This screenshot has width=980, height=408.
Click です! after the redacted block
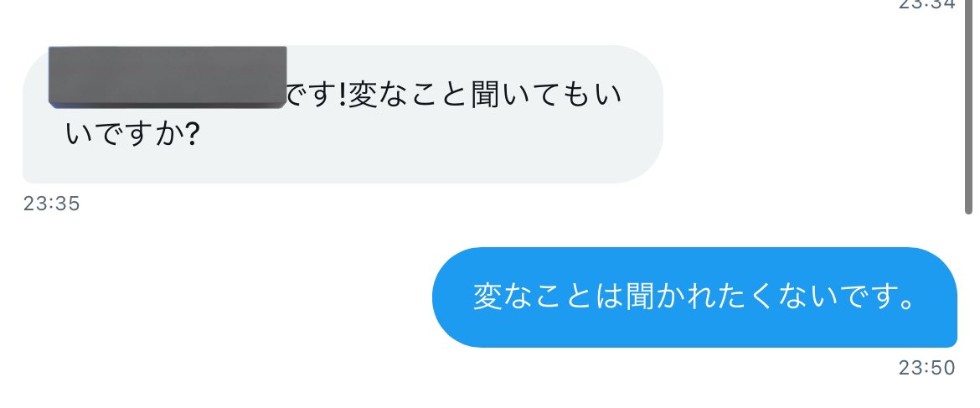coord(317,97)
